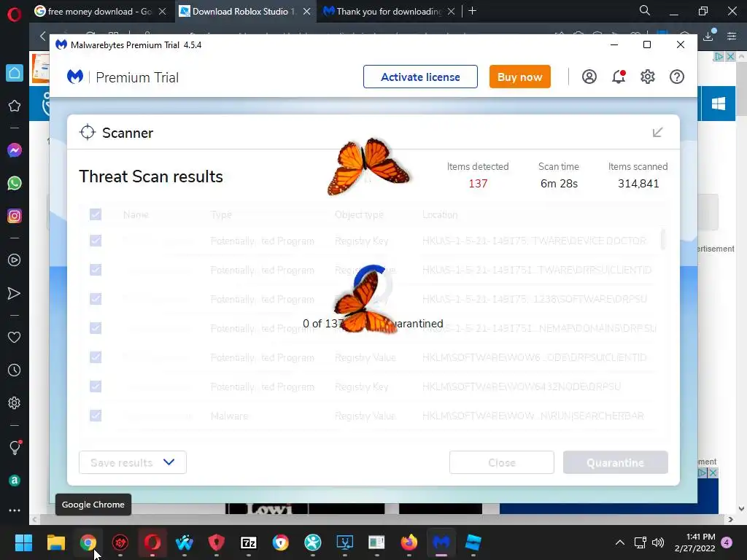This screenshot has height=560, width=747.
Task: Toggle the select-all checkbox in Name header
Action: pyautogui.click(x=96, y=214)
